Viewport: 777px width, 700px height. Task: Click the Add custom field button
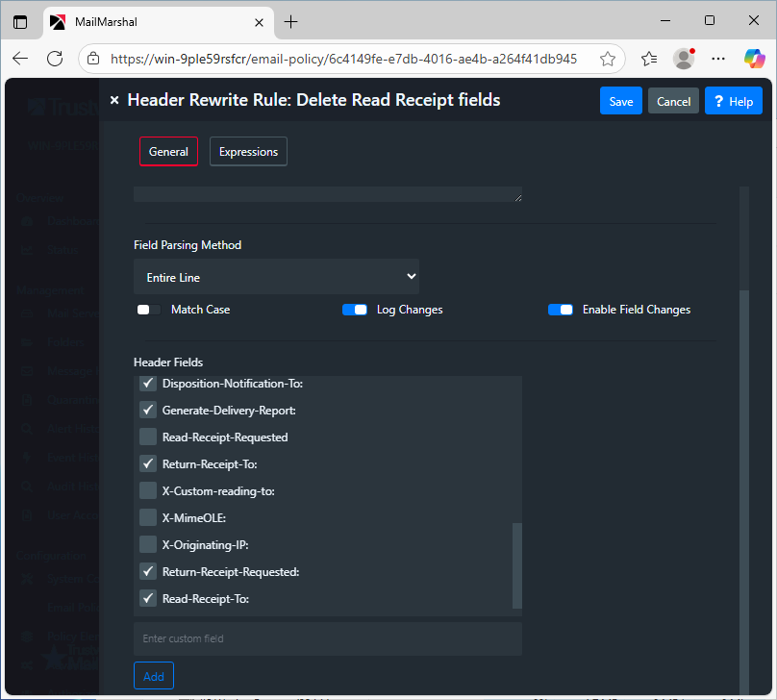(154, 676)
